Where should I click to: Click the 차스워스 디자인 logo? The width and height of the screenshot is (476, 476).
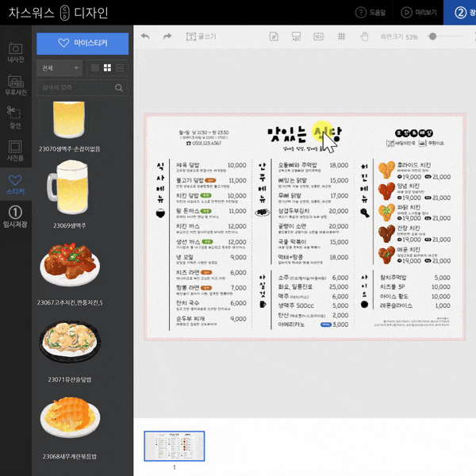(58, 13)
